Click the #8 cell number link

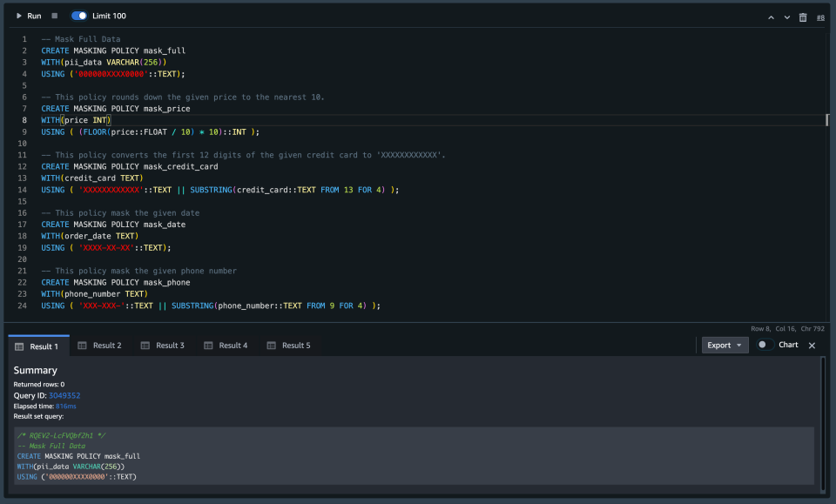point(819,17)
